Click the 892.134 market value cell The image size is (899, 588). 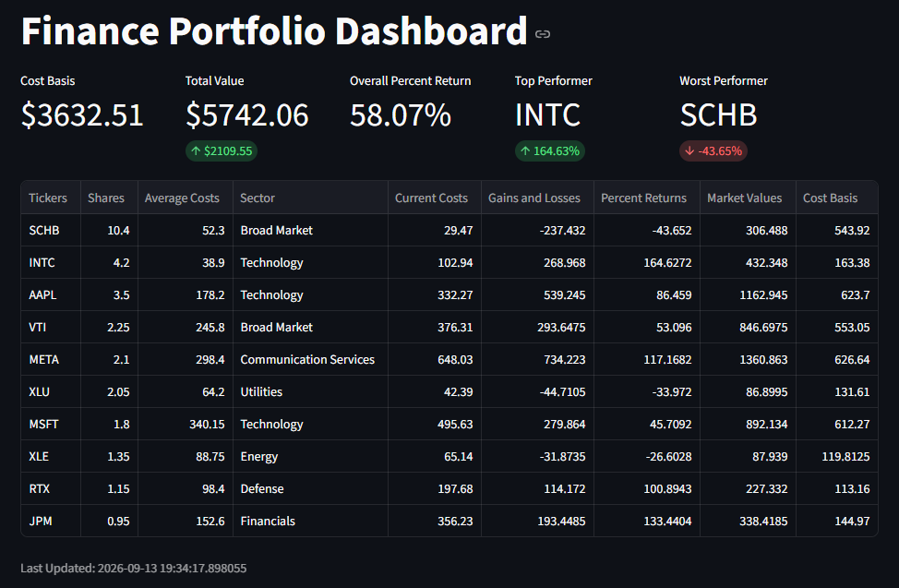click(748, 424)
